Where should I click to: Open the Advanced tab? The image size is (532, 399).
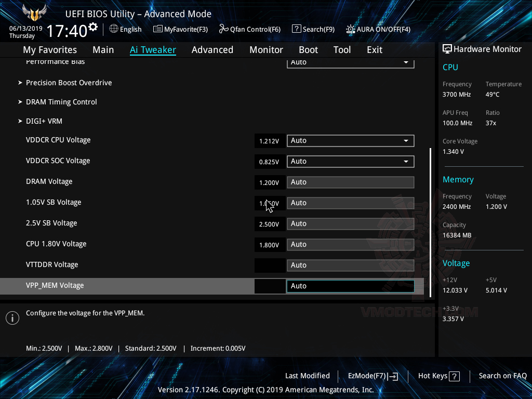(x=212, y=50)
